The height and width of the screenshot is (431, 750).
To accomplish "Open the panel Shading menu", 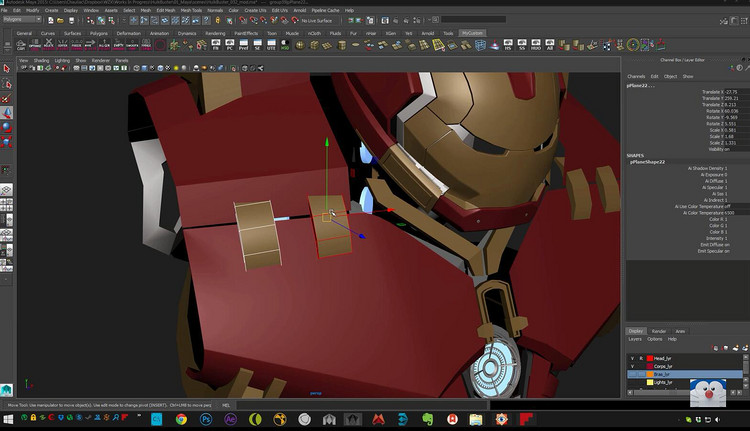I will [41, 61].
